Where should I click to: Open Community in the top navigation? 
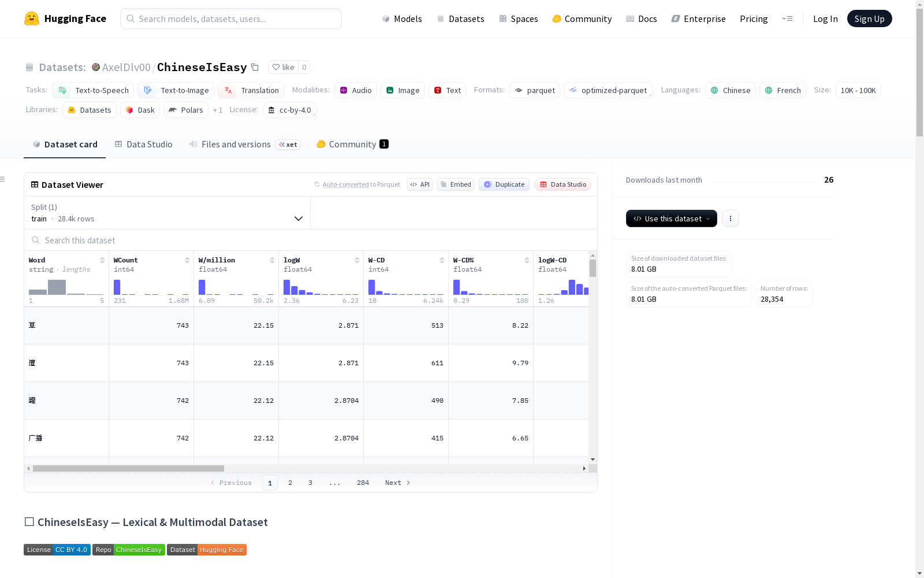[582, 18]
